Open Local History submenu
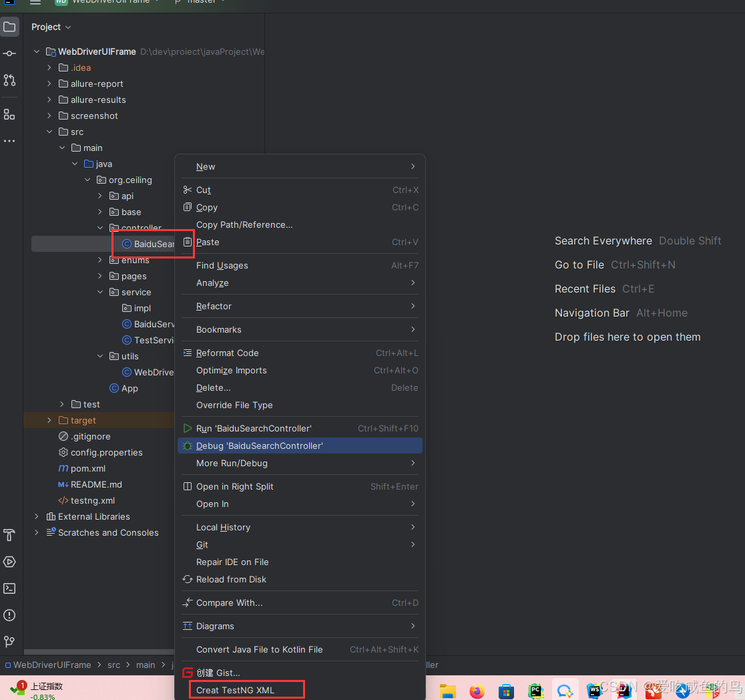745x700 pixels. (x=300, y=528)
